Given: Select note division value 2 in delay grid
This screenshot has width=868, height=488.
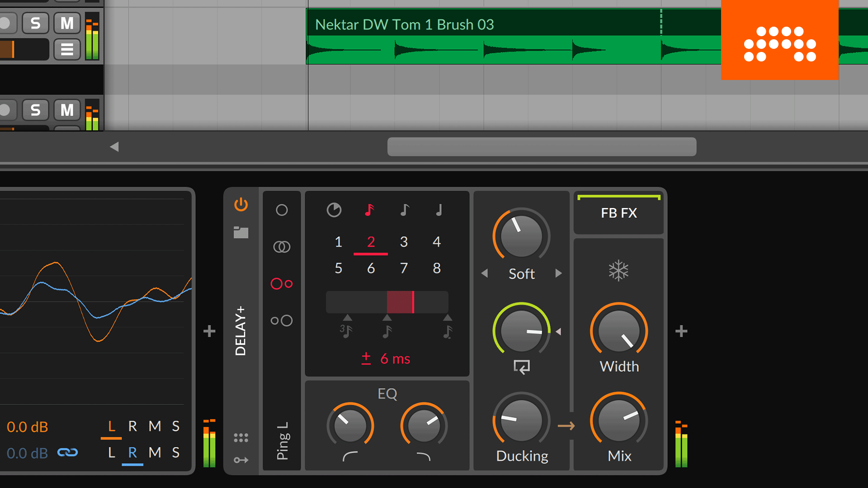Looking at the screenshot, I should (x=370, y=241).
